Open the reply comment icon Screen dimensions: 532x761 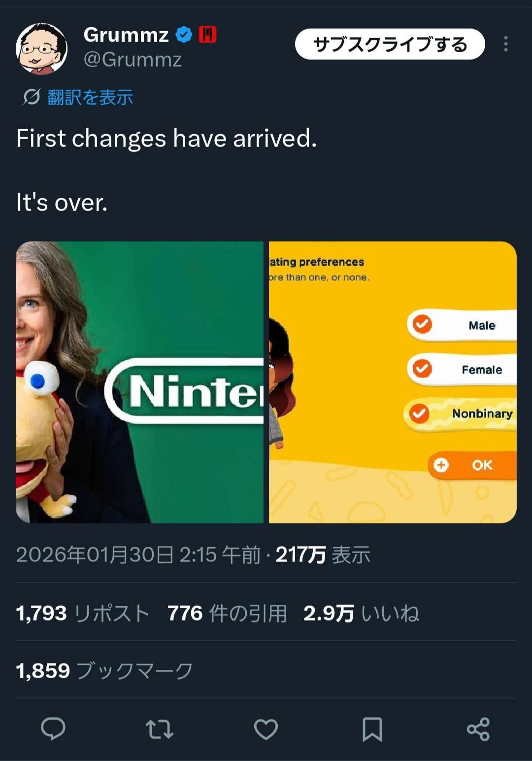[x=53, y=729]
